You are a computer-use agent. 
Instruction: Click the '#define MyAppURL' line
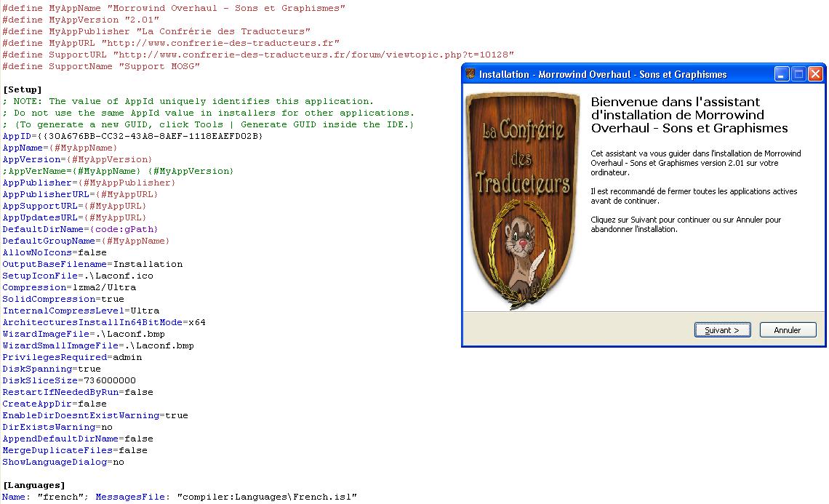click(x=171, y=43)
